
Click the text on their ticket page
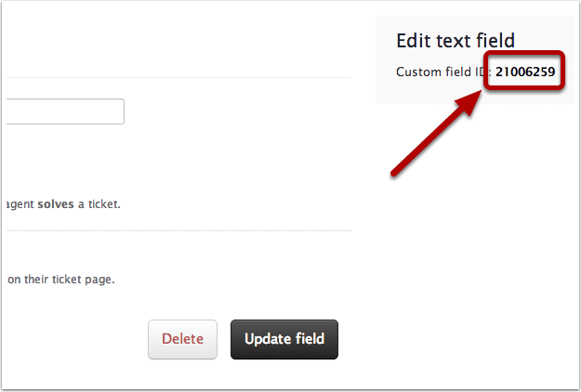pyautogui.click(x=61, y=279)
